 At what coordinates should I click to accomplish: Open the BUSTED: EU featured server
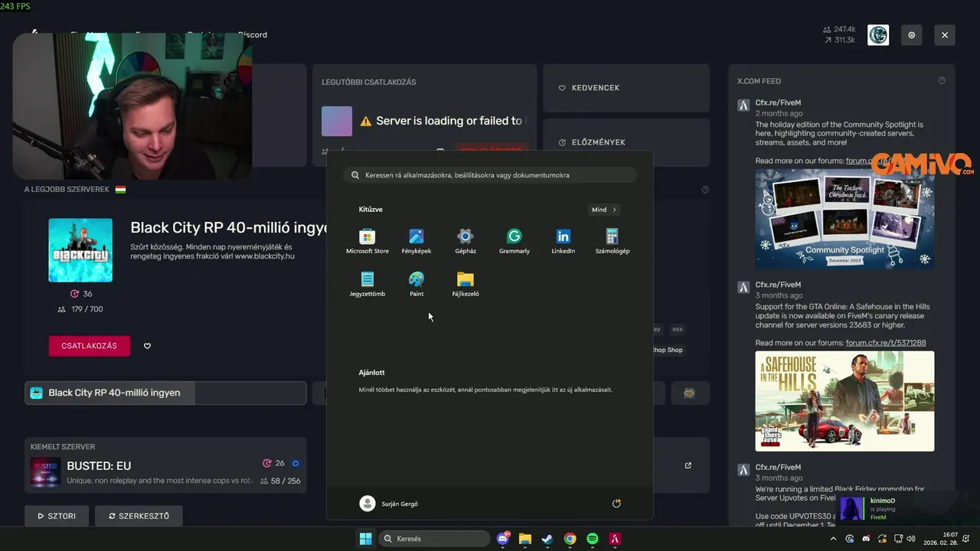click(165, 465)
